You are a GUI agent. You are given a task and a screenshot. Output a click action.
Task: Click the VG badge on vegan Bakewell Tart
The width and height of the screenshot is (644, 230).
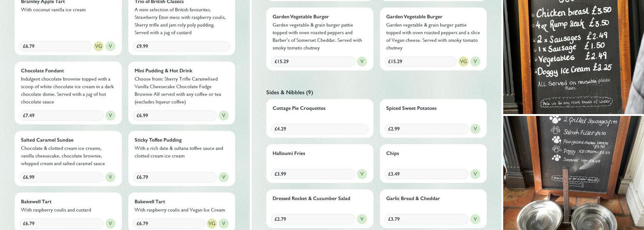click(x=212, y=224)
